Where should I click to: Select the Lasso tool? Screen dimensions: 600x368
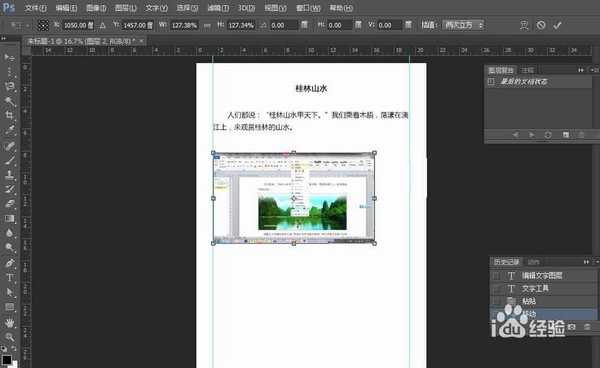[9, 86]
